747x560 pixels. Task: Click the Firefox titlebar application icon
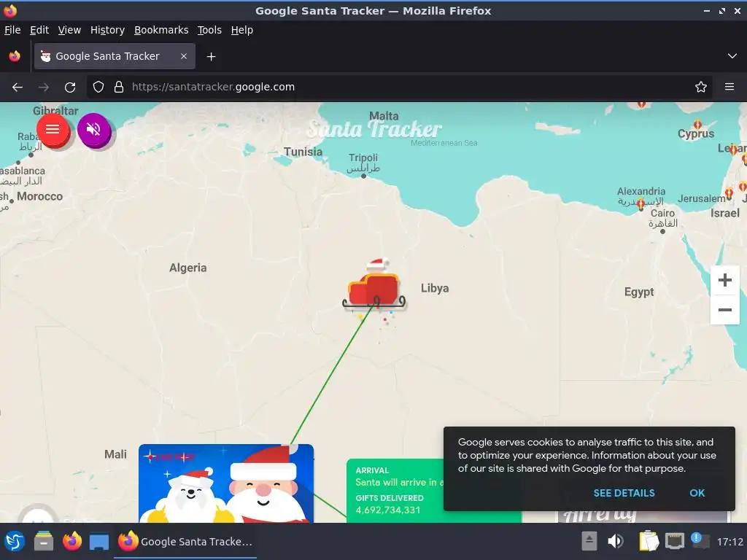tap(10, 10)
